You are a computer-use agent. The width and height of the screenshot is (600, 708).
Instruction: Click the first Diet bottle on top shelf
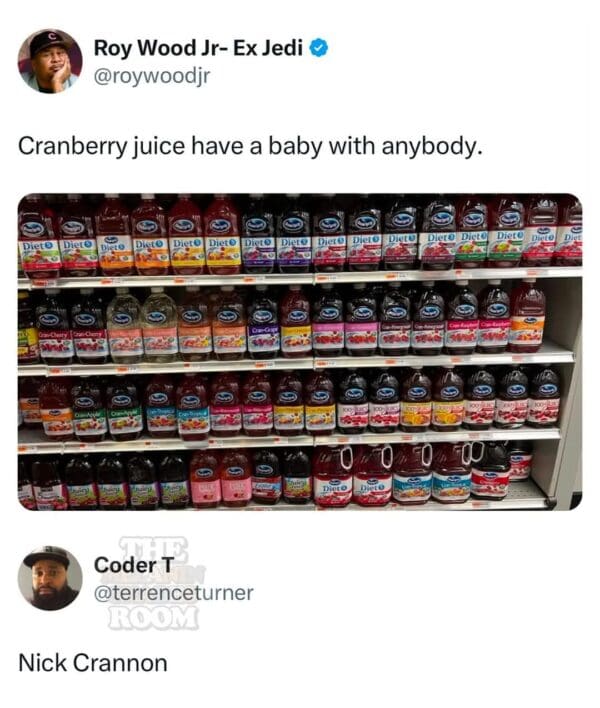(39, 237)
